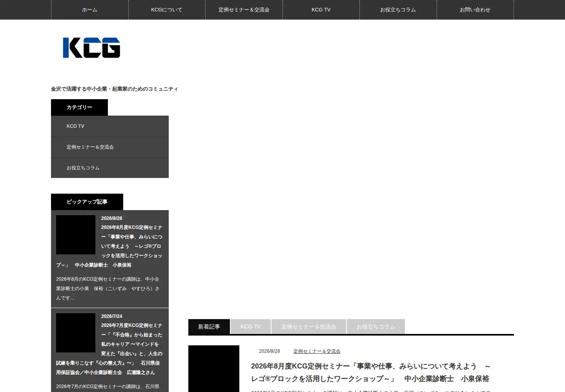This screenshot has width=565, height=392.
Task: Switch to the 定例セミナー＆交流会 tab
Action: (309, 327)
